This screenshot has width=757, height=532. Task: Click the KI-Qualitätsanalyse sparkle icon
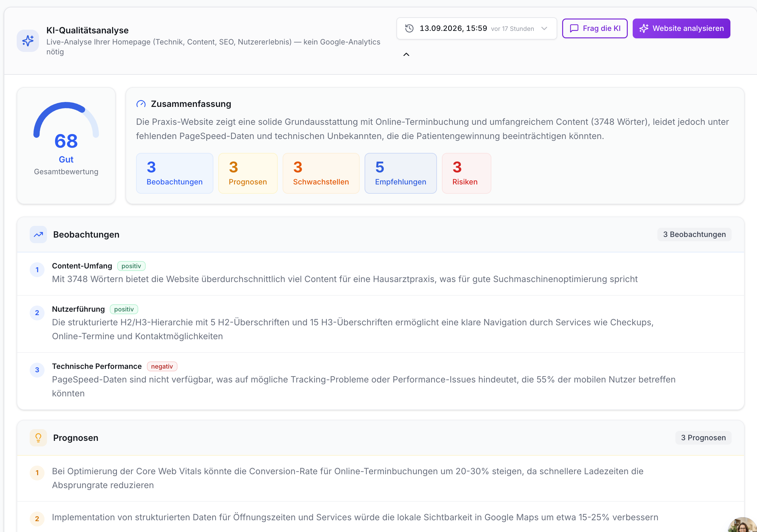click(x=28, y=41)
